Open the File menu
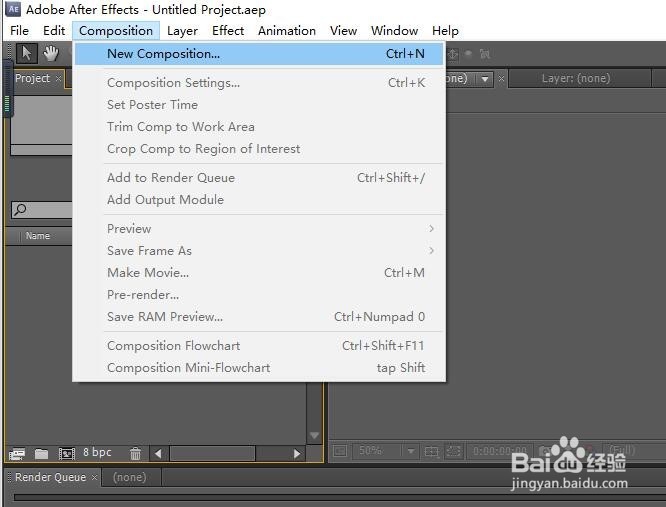This screenshot has width=666, height=507. pyautogui.click(x=19, y=31)
